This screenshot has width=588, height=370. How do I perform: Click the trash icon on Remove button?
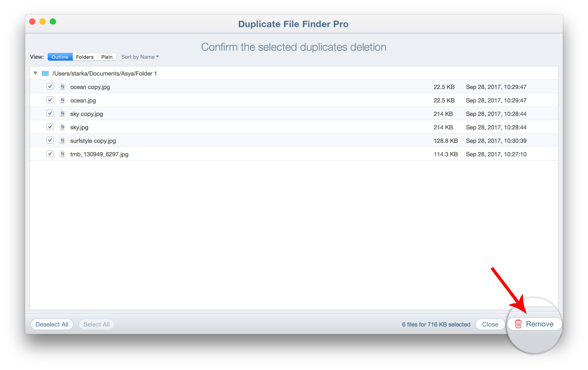(518, 324)
